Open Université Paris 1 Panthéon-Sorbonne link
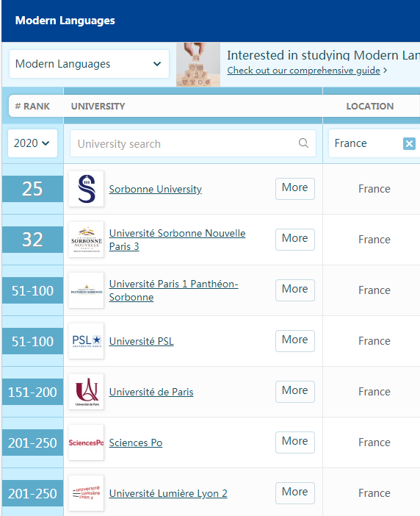Viewport: 420px width, 516px height. coord(173,290)
